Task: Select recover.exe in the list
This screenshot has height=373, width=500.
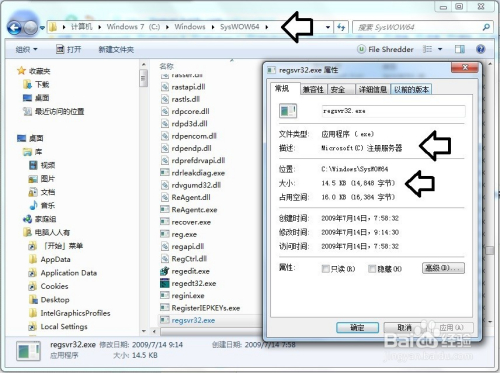Action: pos(186,222)
